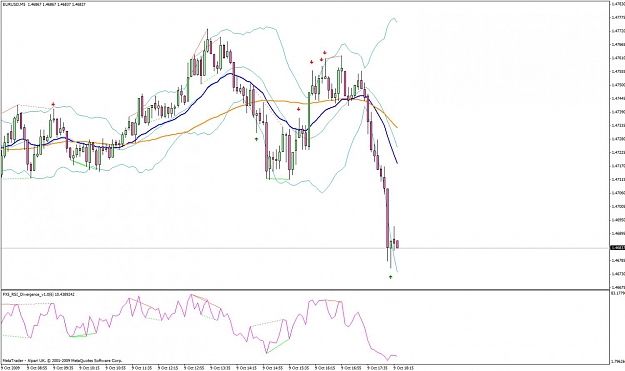Click the horizontal gray current price line

click(x=305, y=248)
